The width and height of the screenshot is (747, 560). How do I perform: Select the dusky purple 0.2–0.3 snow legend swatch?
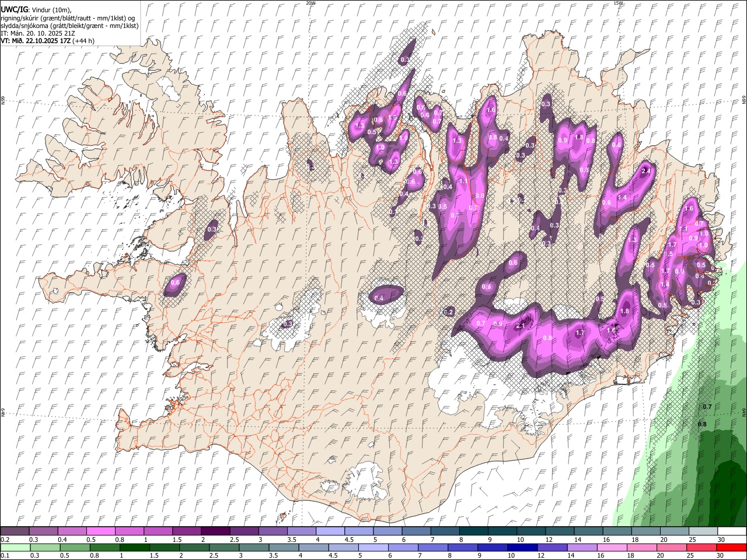click(x=15, y=531)
